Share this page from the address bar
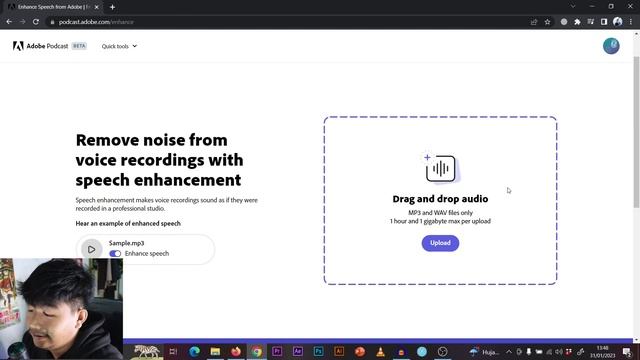Viewport: 640px width, 360px height. click(534, 22)
